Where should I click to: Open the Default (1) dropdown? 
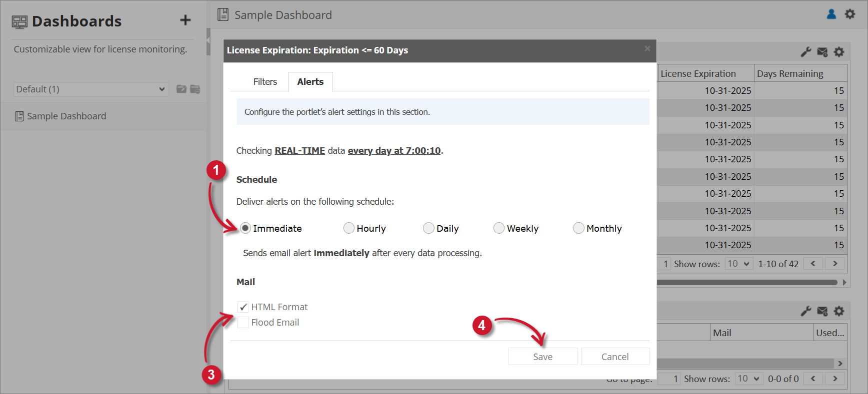tap(91, 89)
